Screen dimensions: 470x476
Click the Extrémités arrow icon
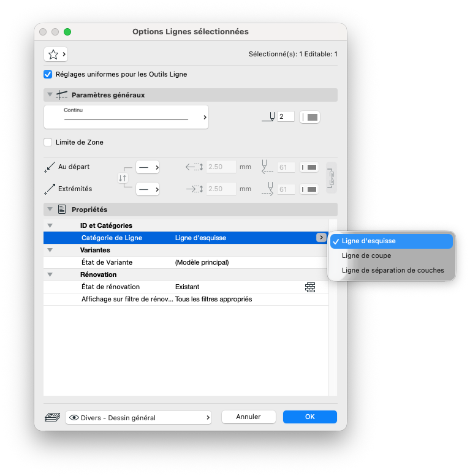50,189
